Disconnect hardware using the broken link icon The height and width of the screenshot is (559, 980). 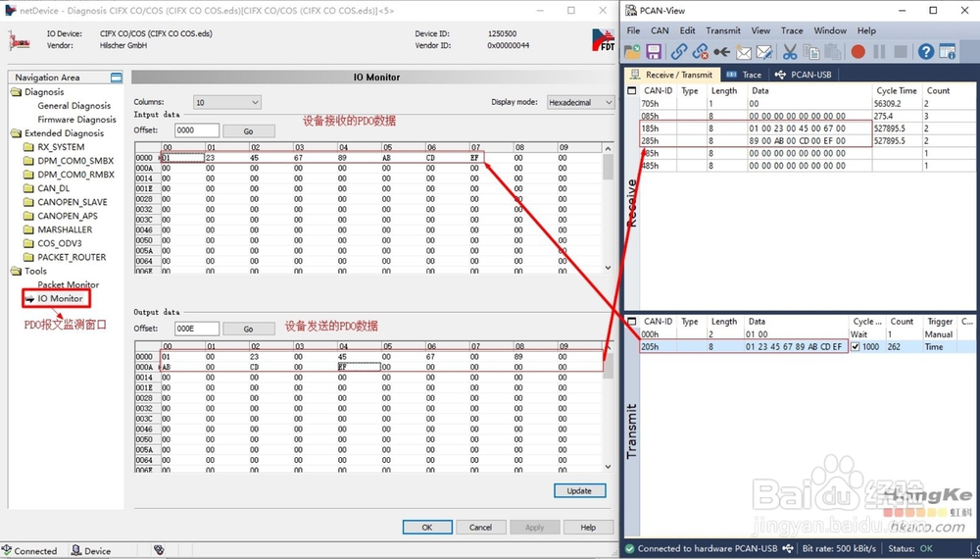click(x=701, y=51)
